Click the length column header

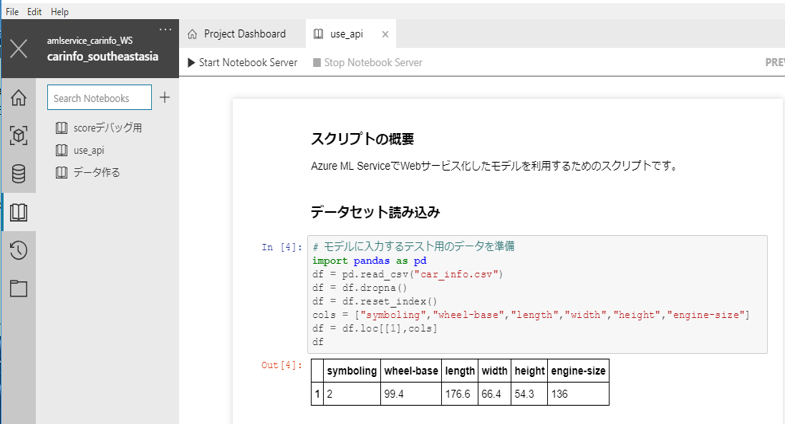click(x=460, y=371)
